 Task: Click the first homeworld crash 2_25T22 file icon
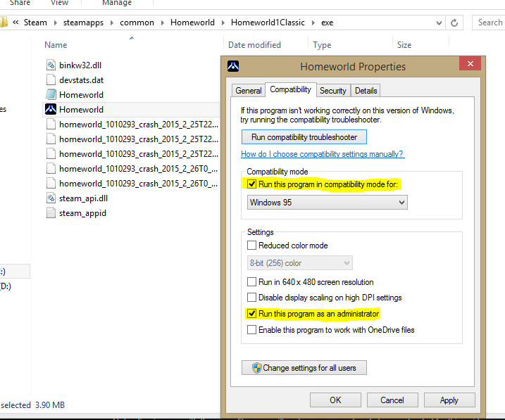pyautogui.click(x=51, y=124)
